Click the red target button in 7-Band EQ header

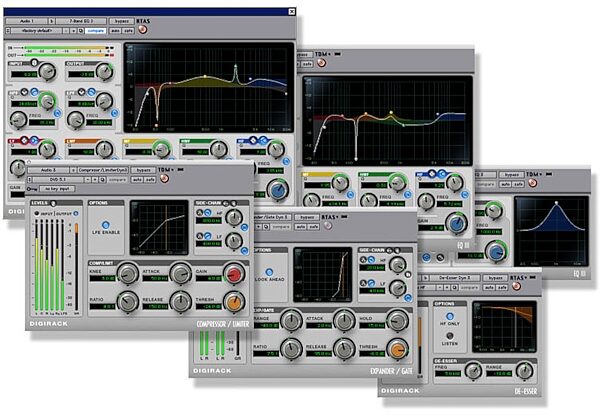coord(142,29)
